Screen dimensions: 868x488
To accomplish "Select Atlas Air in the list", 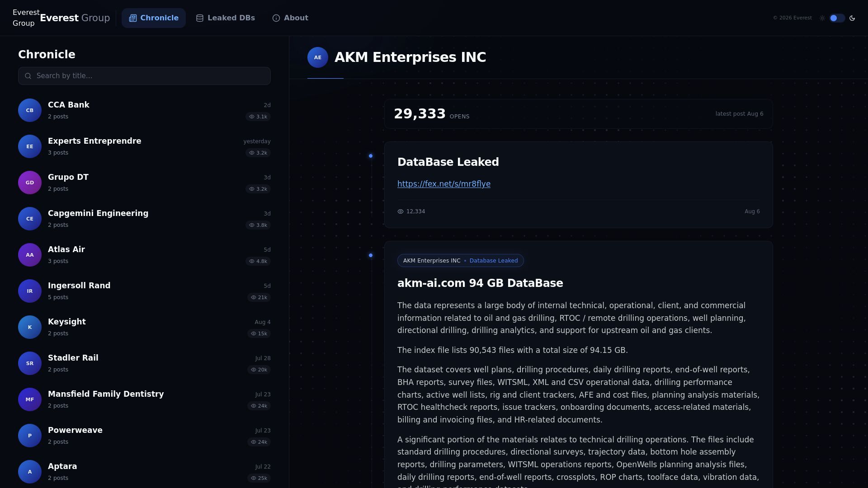I will point(144,255).
